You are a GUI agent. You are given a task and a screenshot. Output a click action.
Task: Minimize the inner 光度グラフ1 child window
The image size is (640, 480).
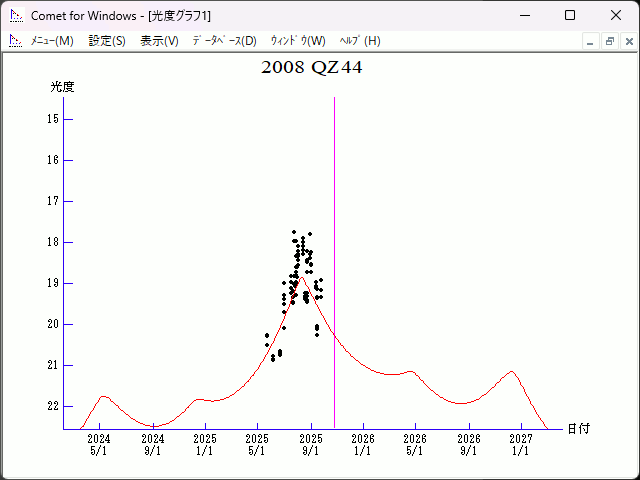pos(591,41)
